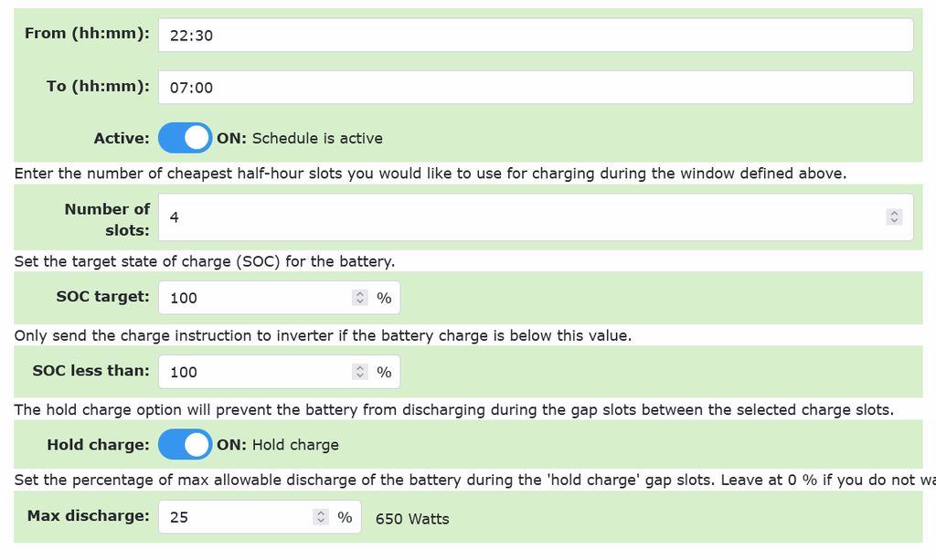This screenshot has height=560, width=936.
Task: Click the Max discharge value field
Action: click(x=238, y=517)
